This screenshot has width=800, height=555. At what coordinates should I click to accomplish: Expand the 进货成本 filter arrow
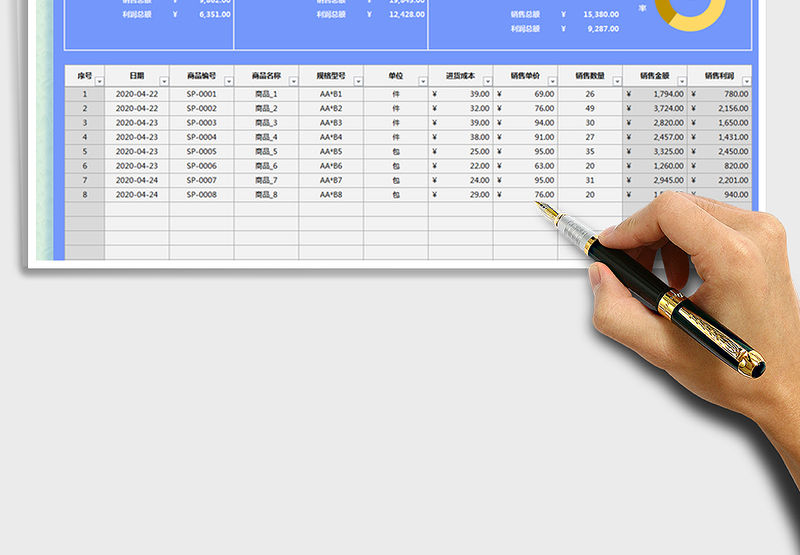coord(487,82)
